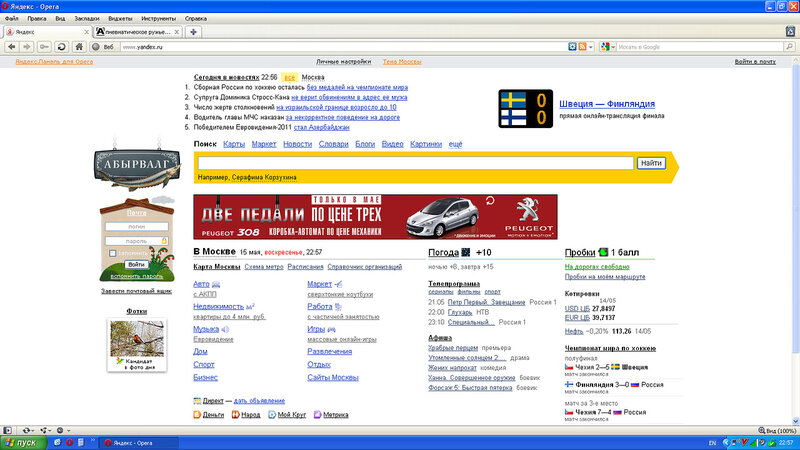Click the blue gear icon in address bar

[572, 46]
